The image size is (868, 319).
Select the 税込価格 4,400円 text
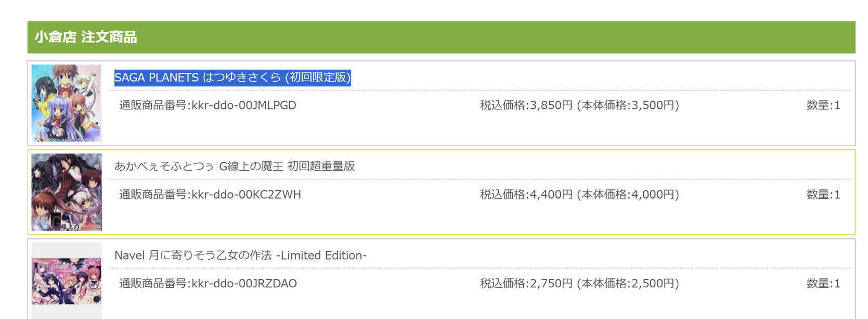pyautogui.click(x=526, y=195)
